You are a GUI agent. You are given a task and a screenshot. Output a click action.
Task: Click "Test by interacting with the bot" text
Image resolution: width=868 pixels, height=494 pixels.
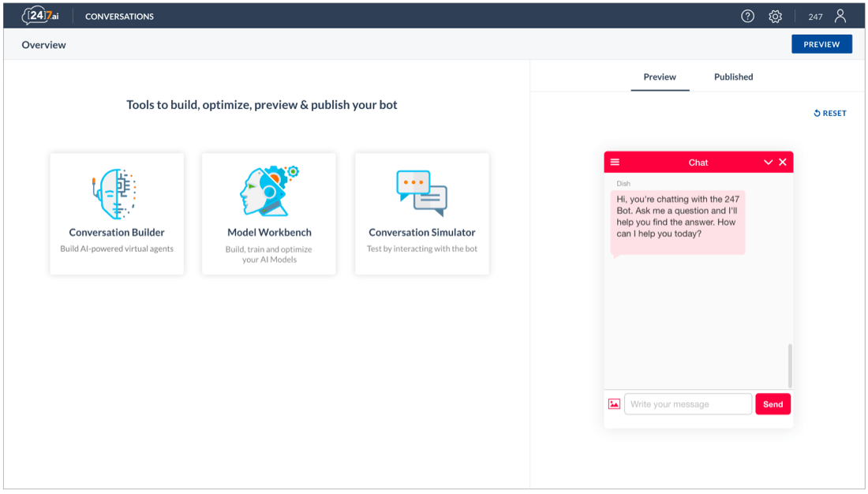coord(422,249)
